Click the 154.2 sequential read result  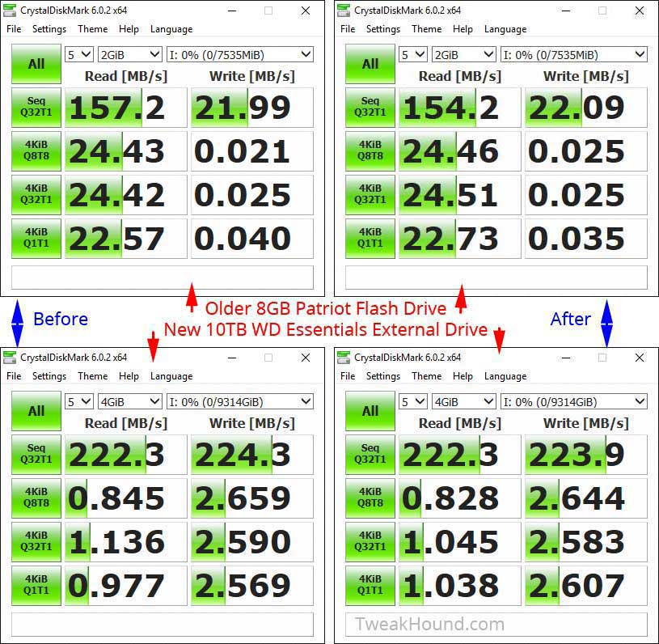tap(459, 108)
